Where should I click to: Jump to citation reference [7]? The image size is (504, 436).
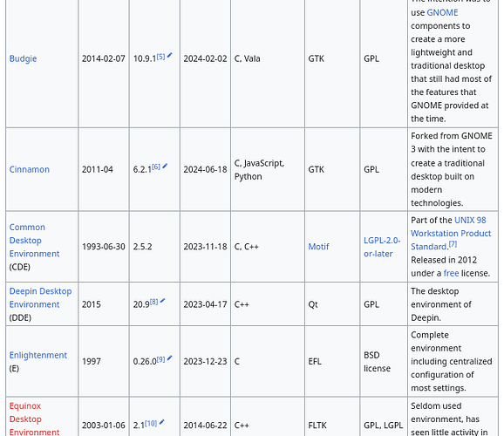click(x=453, y=244)
